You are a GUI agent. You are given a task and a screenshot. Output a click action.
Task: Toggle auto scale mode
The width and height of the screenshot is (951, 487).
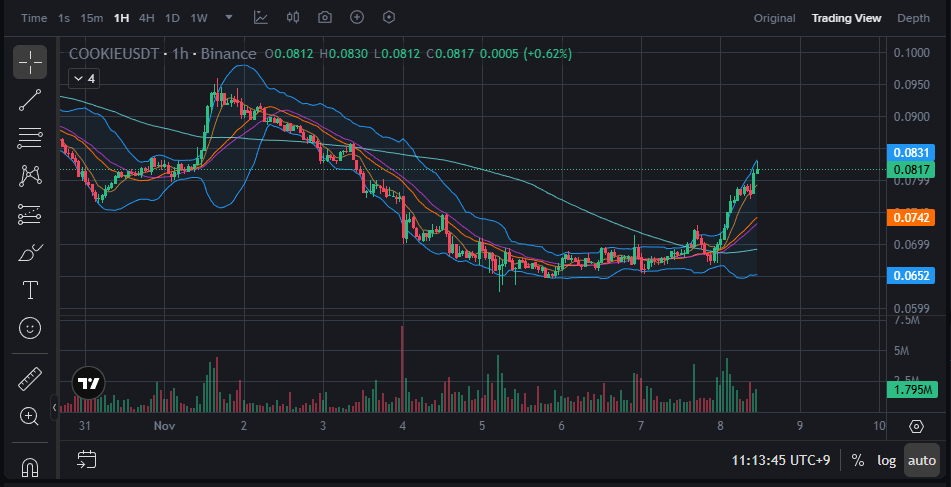click(x=921, y=460)
